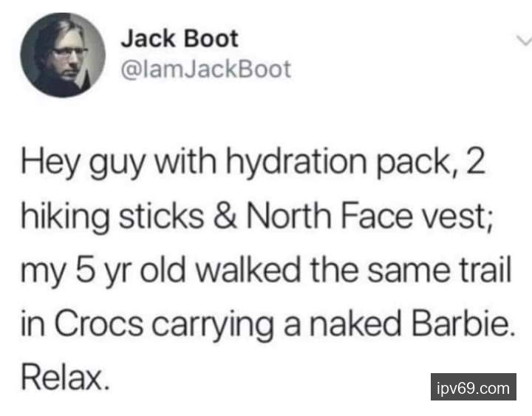
Task: Open the @IamJackBoot handle link
Action: click(x=206, y=69)
